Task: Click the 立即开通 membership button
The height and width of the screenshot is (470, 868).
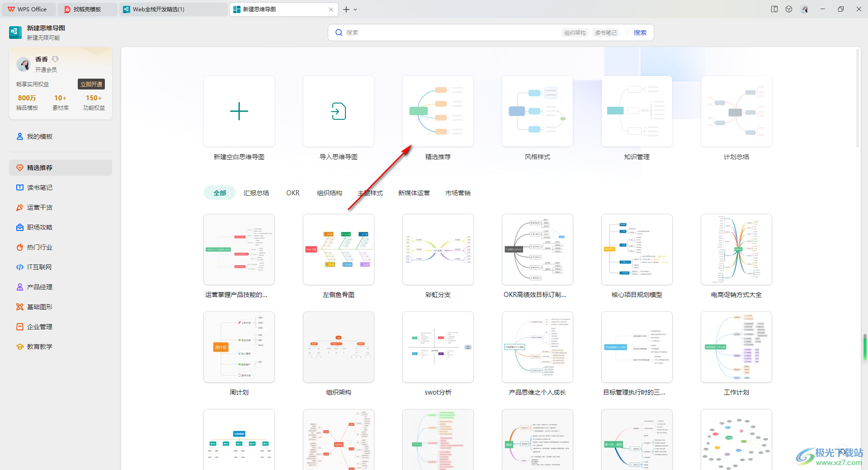Action: click(91, 84)
